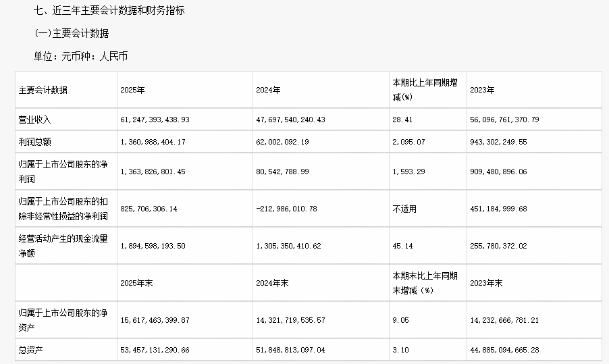Select the 2025年 column header
This screenshot has width=609, height=364.
(x=132, y=90)
